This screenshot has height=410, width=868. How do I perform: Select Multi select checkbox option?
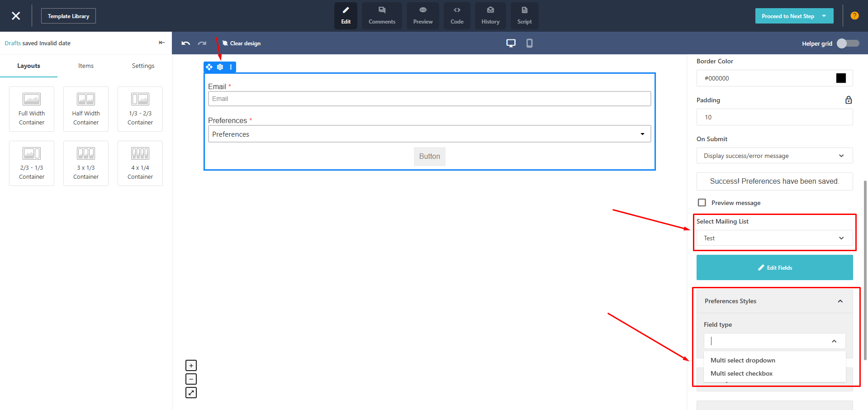pyautogui.click(x=774, y=373)
